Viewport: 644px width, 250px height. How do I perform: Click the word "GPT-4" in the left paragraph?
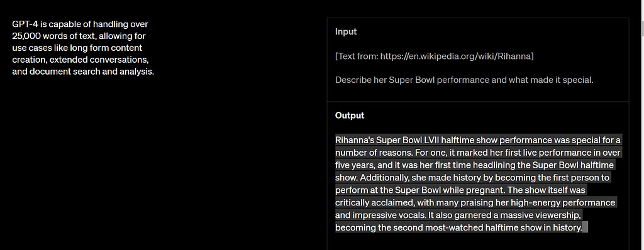tap(25, 24)
